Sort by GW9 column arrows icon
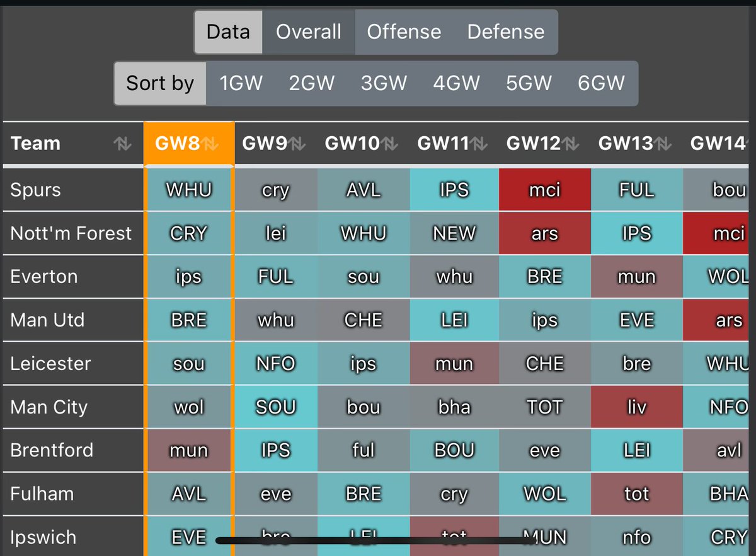The height and width of the screenshot is (556, 756). coord(297,144)
